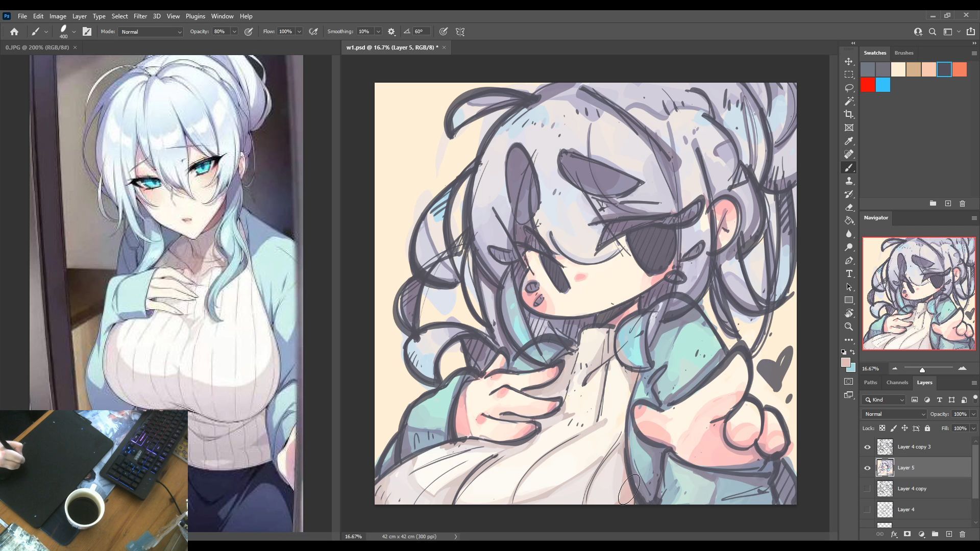Open the Brush Preset picker arrow
Screen dimensions: 980x551
(74, 32)
